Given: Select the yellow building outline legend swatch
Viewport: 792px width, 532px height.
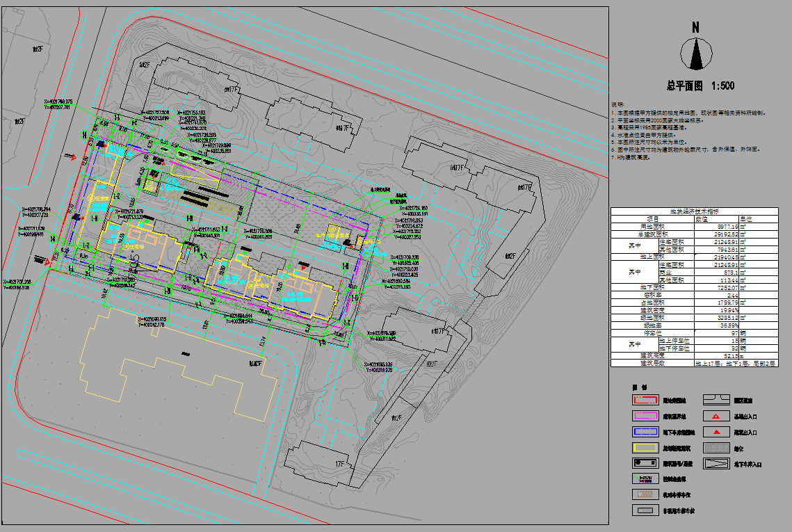Looking at the screenshot, I should tap(644, 448).
